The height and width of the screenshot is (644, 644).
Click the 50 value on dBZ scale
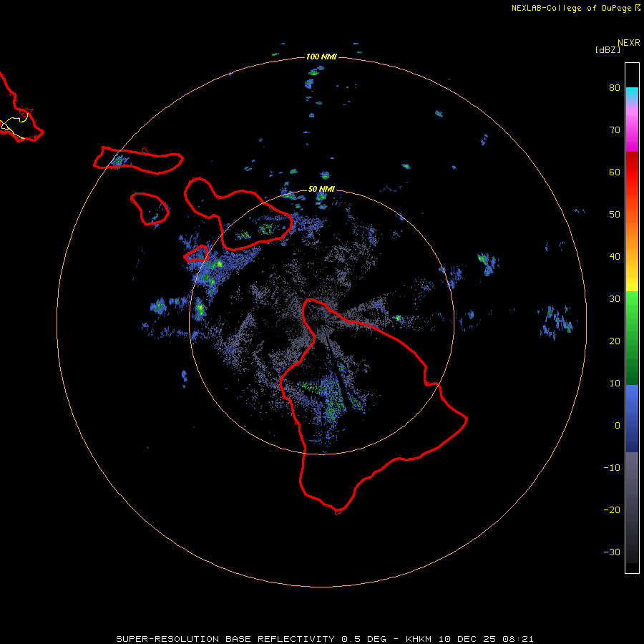coord(615,215)
